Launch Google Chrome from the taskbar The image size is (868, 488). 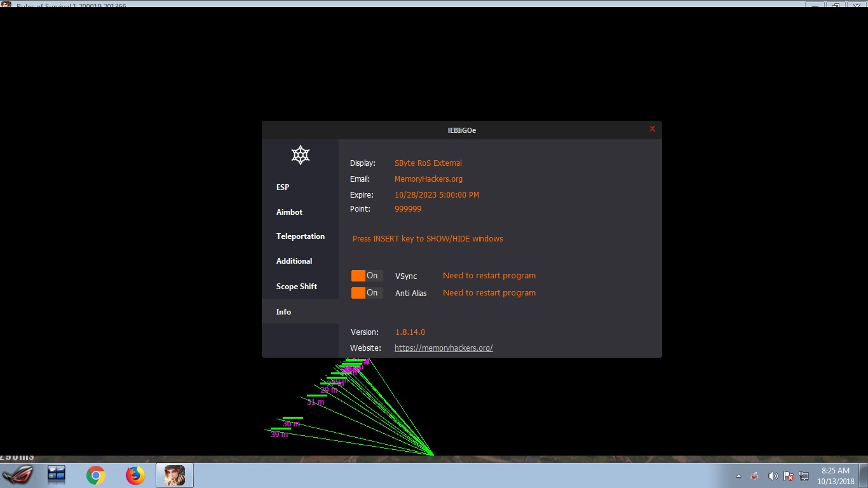96,475
